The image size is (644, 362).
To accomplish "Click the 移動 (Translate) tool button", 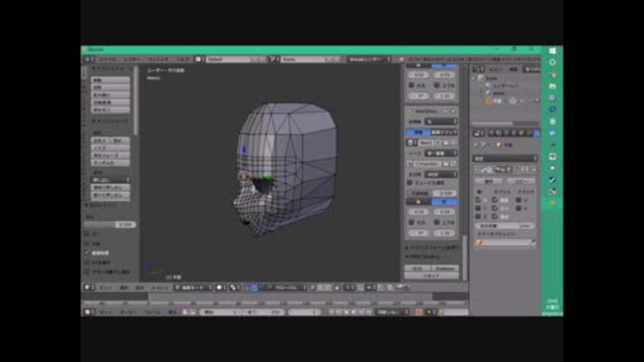I will 110,80.
